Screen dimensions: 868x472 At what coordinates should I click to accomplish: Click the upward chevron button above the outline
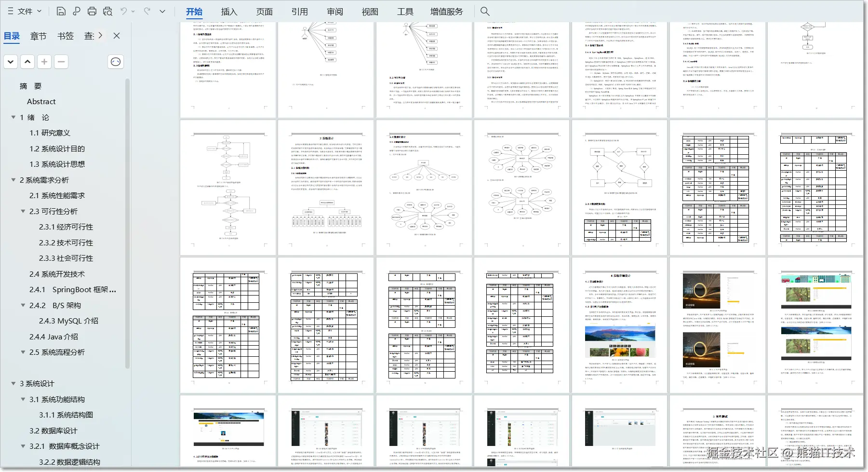click(27, 62)
